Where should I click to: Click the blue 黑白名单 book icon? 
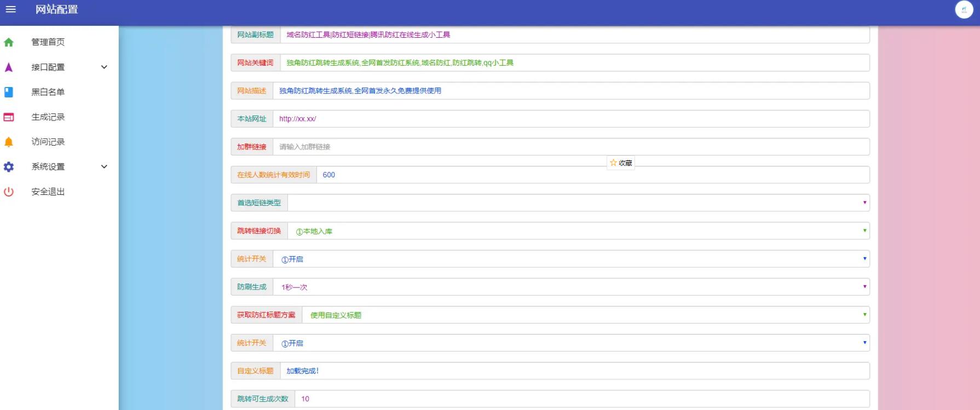[x=9, y=92]
